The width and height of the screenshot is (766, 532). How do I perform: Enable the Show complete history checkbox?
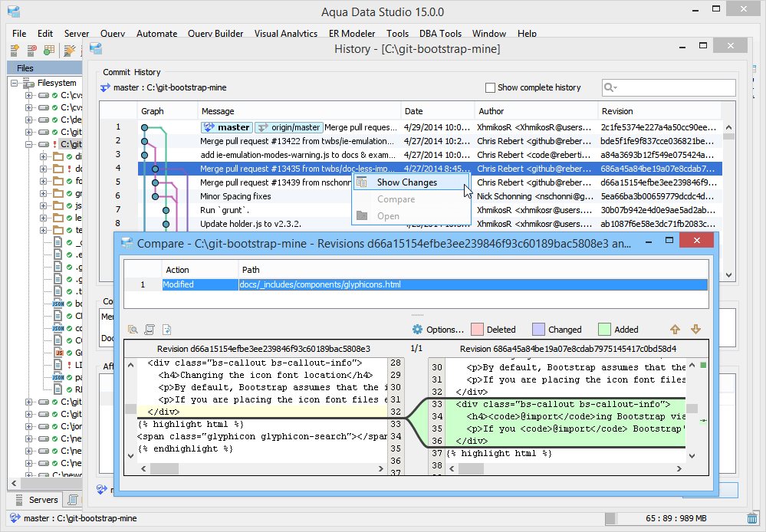490,88
